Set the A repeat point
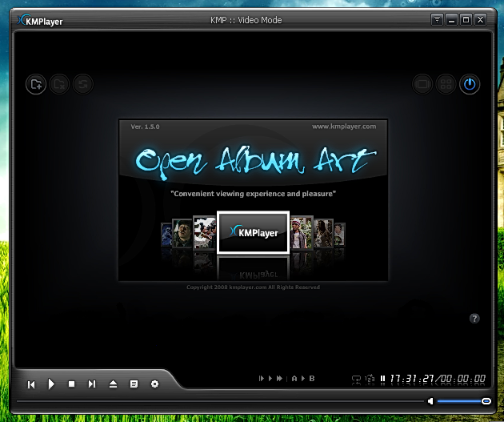This screenshot has width=504, height=422. 294,379
